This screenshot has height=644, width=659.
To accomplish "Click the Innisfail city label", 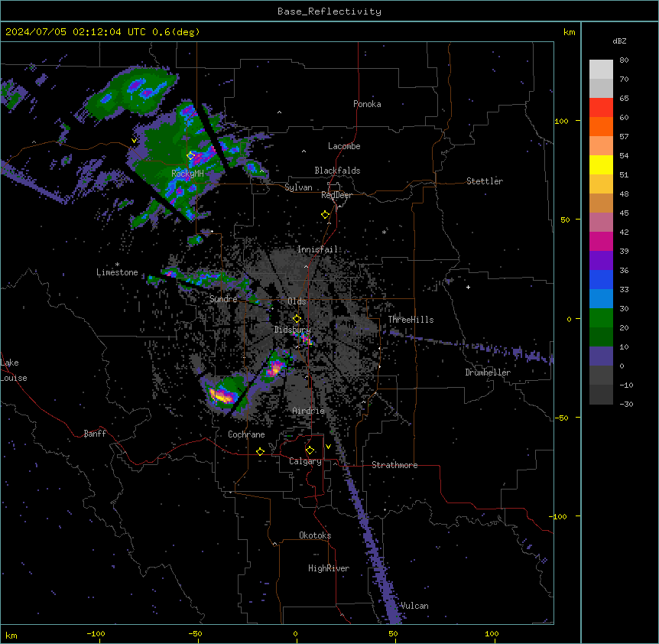I will 317,249.
